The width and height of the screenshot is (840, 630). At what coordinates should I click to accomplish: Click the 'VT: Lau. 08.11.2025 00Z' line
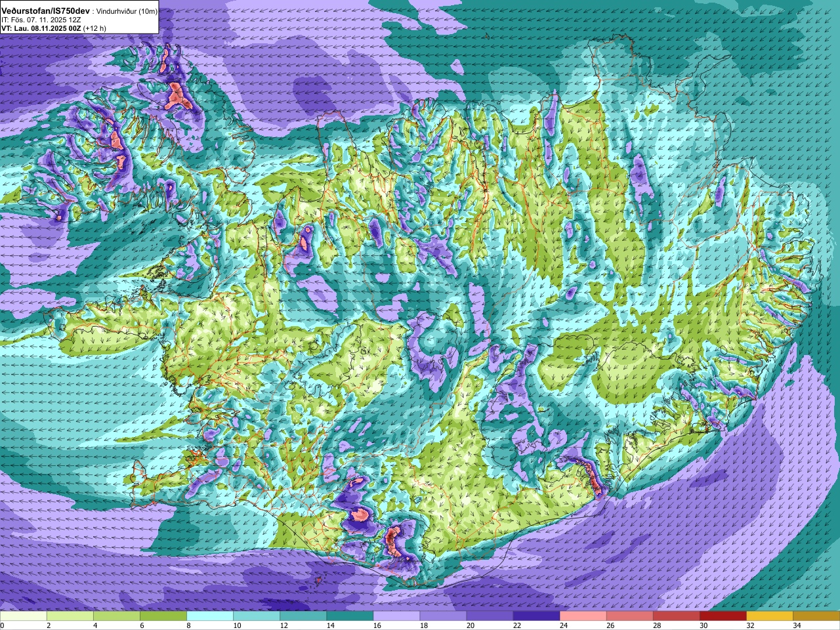coord(41,28)
